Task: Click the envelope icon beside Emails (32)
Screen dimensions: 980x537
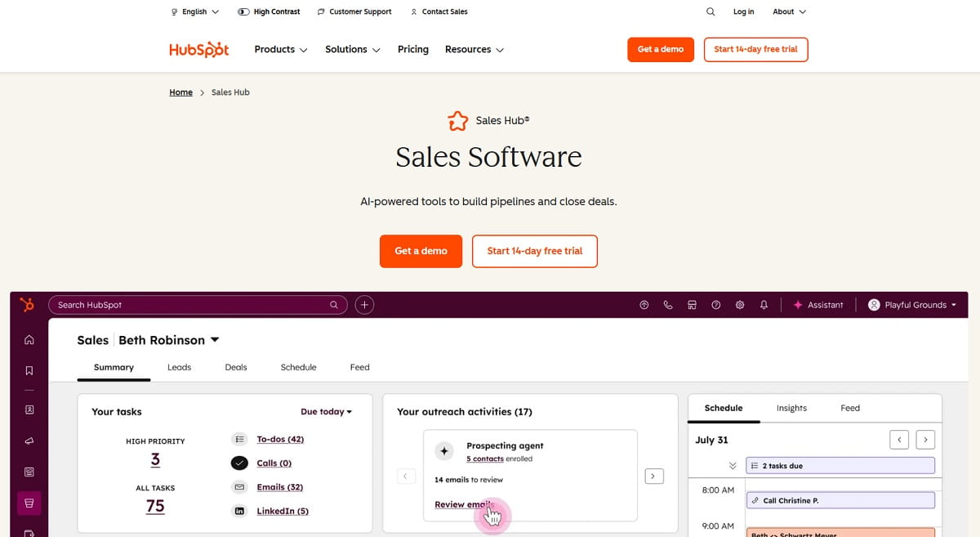Action: [240, 487]
